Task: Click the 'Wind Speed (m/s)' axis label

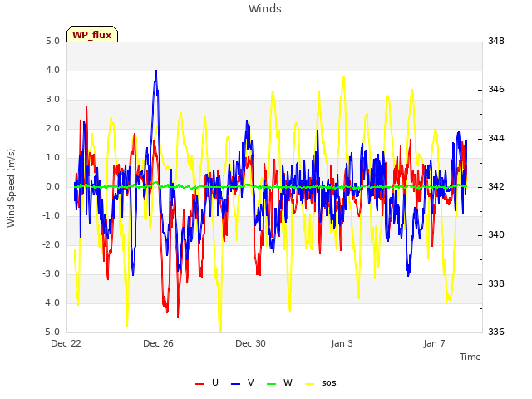Action: (x=11, y=188)
